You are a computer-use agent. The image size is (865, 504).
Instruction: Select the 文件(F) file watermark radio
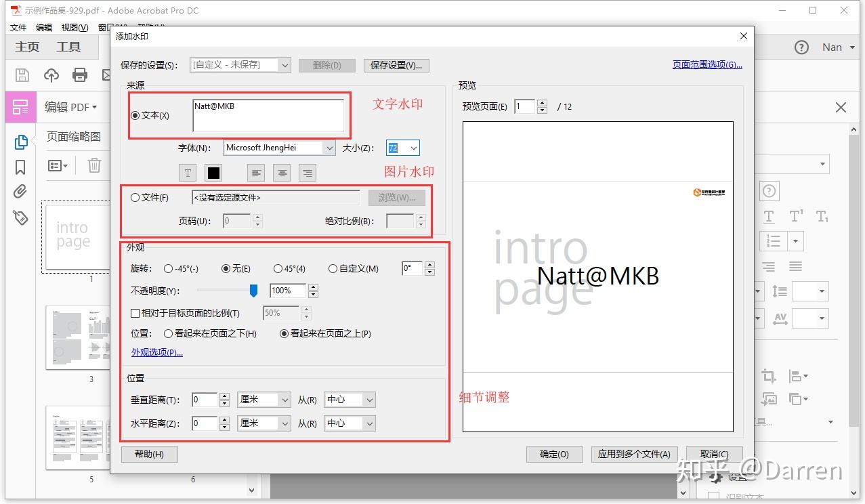click(x=135, y=197)
